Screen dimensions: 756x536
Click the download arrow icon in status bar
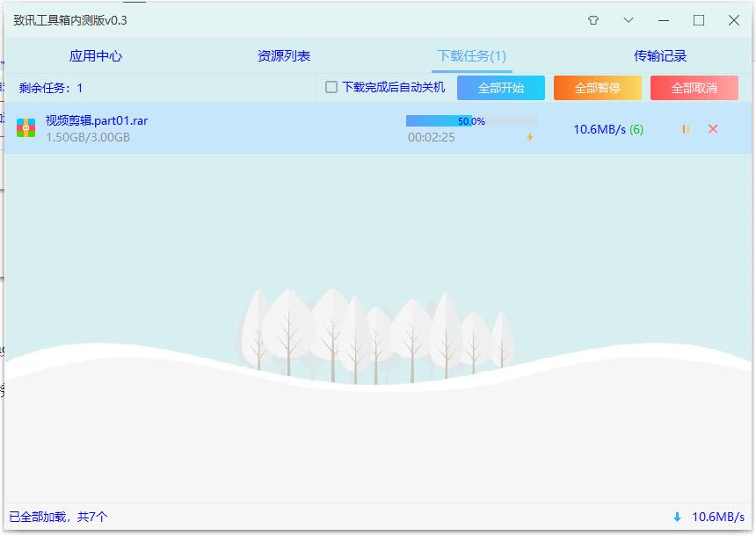coord(677,518)
